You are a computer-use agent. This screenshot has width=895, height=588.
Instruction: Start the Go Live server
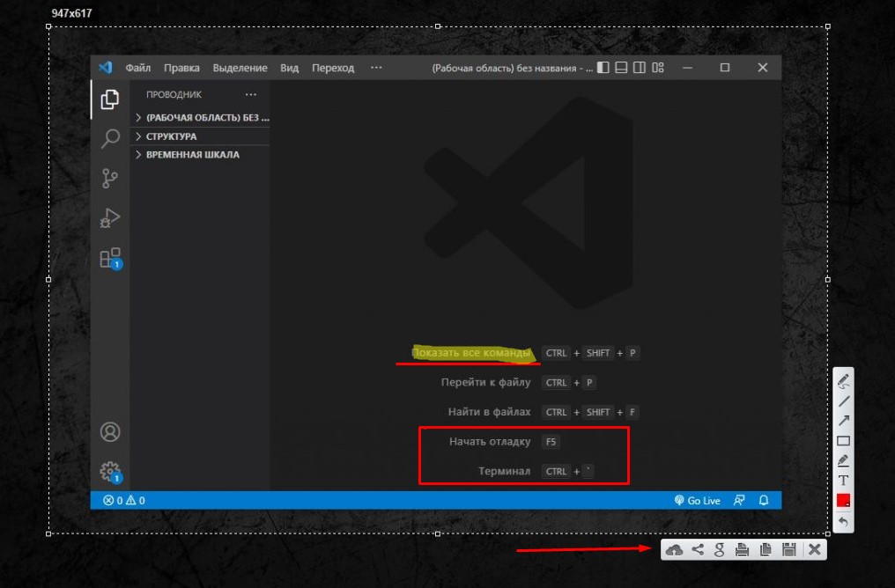pos(697,500)
